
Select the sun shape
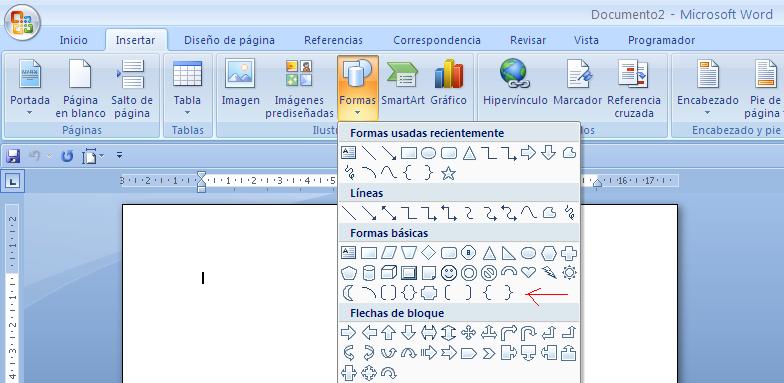pos(569,272)
